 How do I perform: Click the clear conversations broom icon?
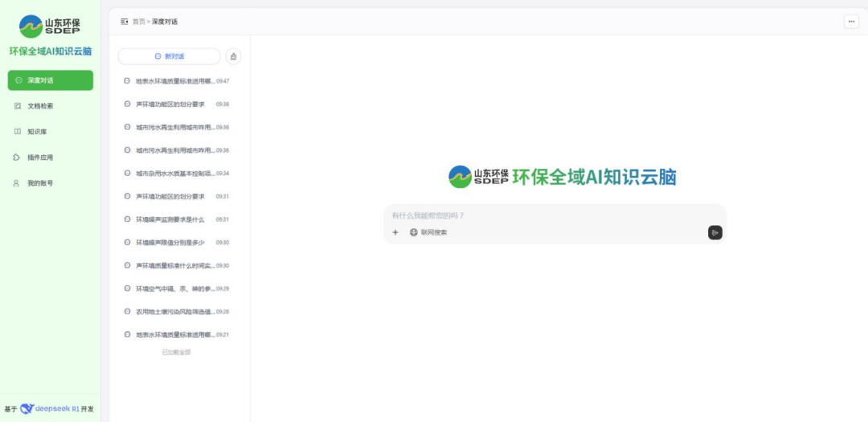pyautogui.click(x=234, y=56)
